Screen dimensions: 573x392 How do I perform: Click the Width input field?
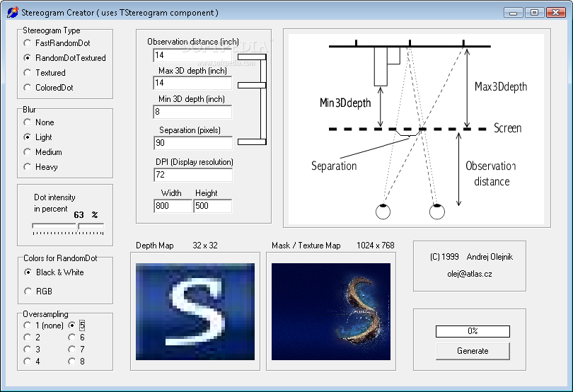coord(173,206)
